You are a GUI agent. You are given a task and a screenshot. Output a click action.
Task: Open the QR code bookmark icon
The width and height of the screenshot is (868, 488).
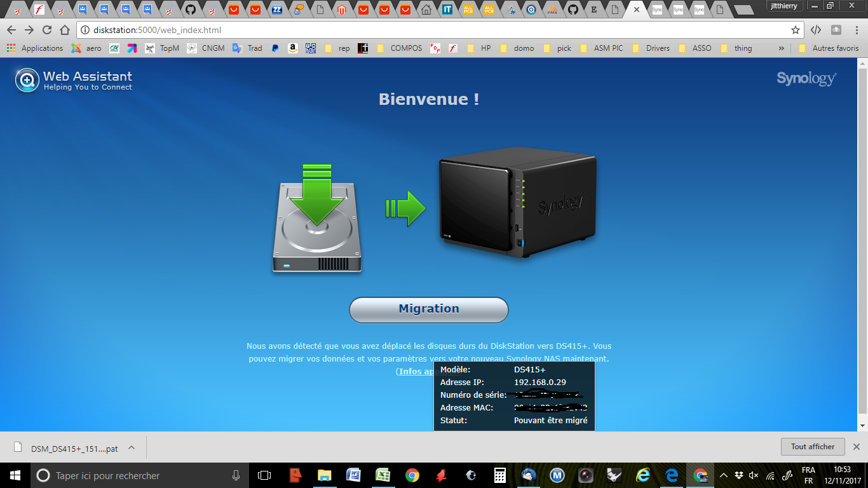[x=311, y=48]
